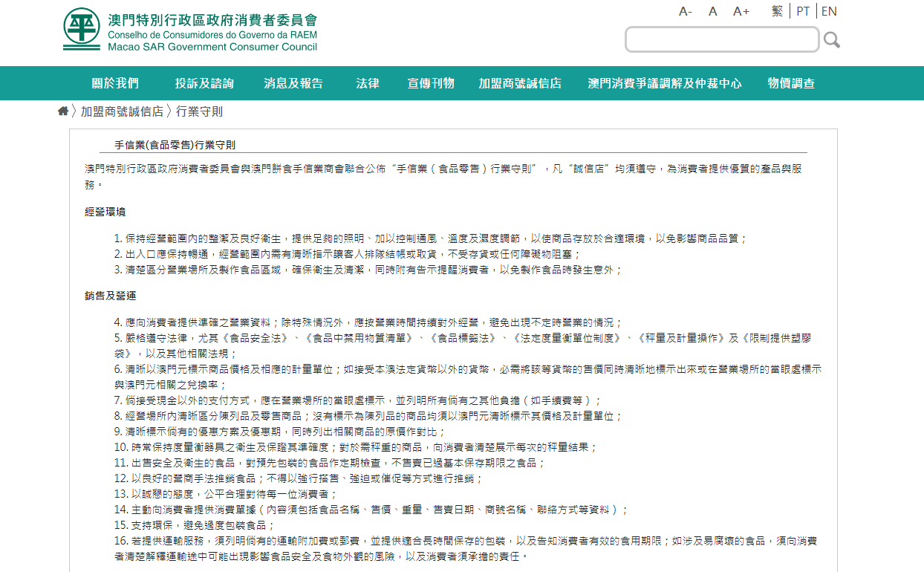The height and width of the screenshot is (572, 924).
Task: Open the 消息及報告 menu
Action: (x=293, y=83)
